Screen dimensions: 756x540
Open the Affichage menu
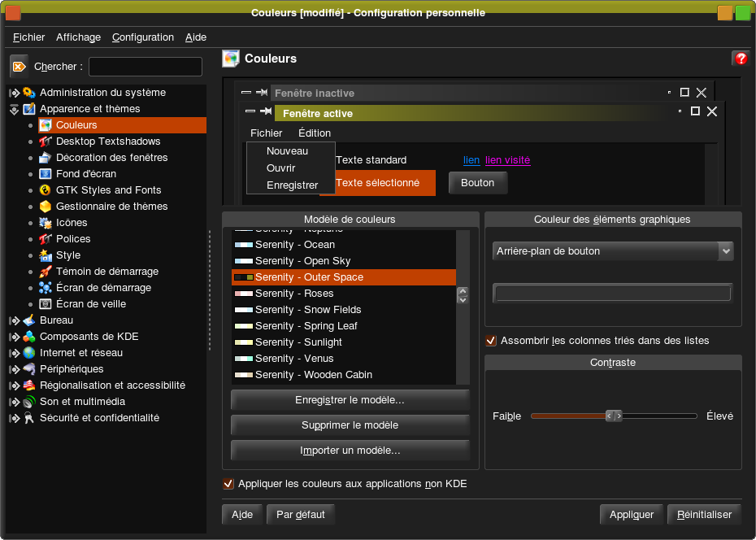(78, 37)
